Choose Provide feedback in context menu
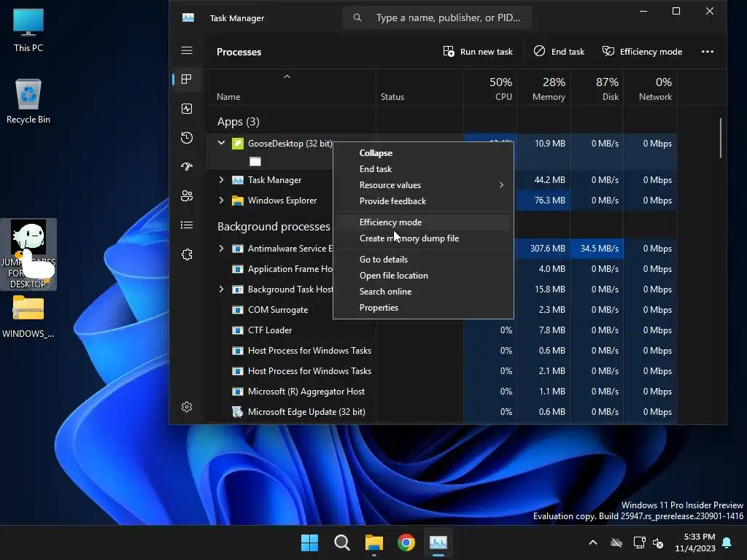The image size is (747, 560). (423, 201)
